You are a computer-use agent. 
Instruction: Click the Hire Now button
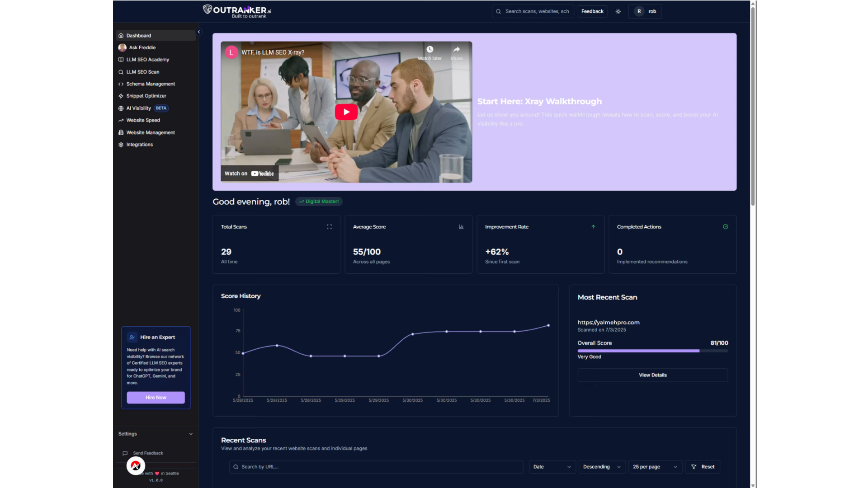156,398
